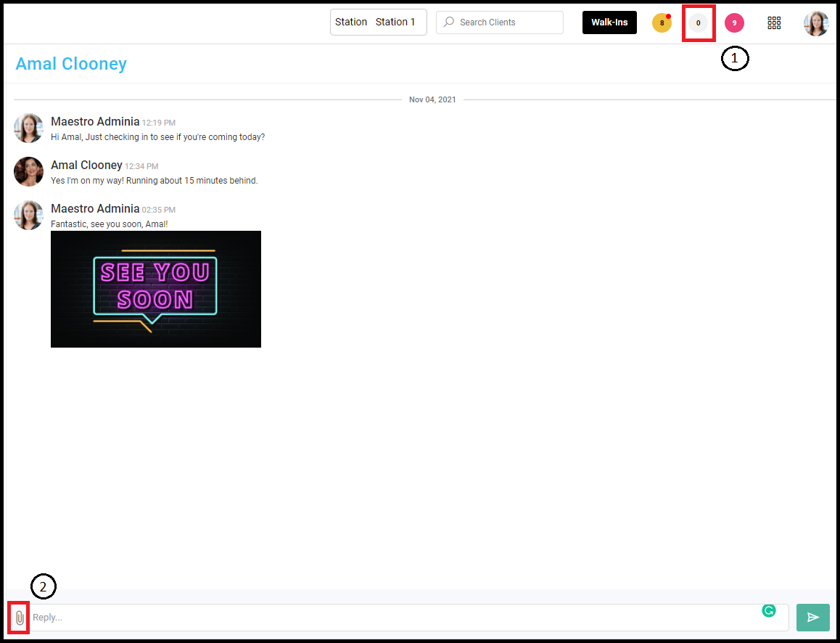Click Maestro Adminia avatar at 02:35 PM message

click(x=28, y=216)
